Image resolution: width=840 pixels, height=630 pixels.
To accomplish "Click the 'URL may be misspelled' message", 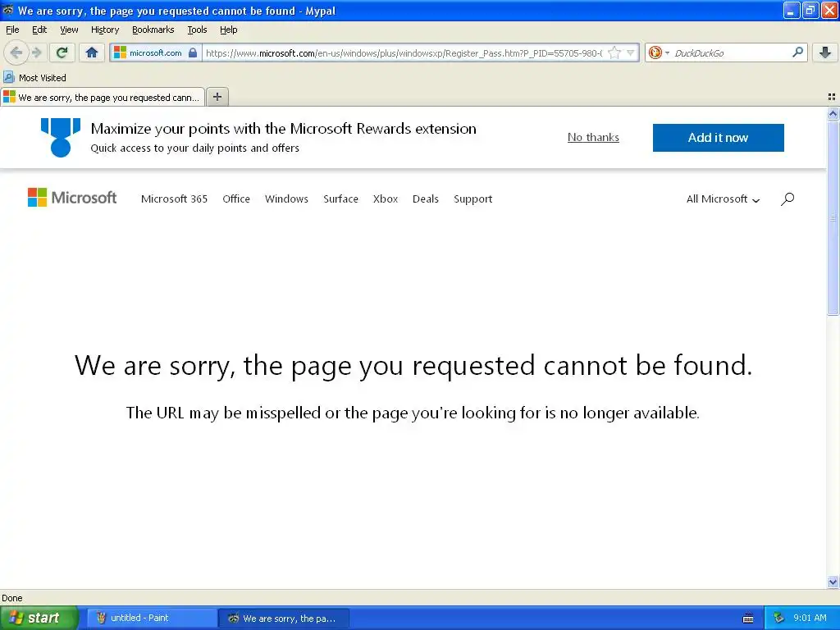I will [413, 413].
